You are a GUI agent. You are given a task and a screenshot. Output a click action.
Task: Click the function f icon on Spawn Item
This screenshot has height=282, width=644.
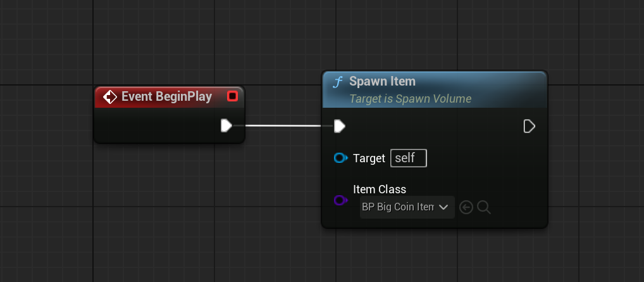point(337,82)
